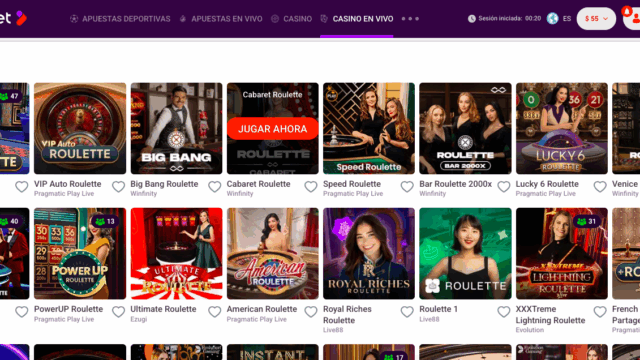The image size is (640, 360).
Task: Click the 13 players badge on PowerUP Roulette
Action: pyautogui.click(x=105, y=221)
